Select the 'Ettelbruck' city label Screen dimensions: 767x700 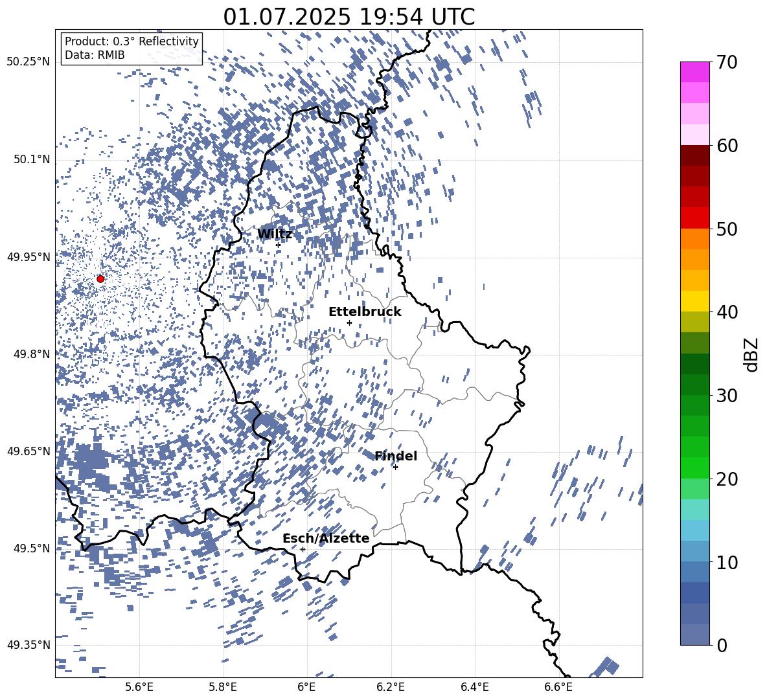[365, 312]
